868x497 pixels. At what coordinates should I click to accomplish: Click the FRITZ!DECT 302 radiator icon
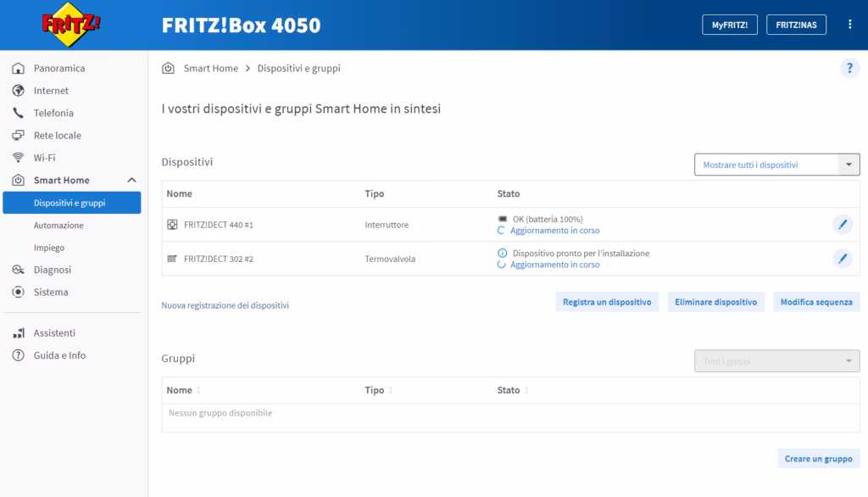pos(172,259)
